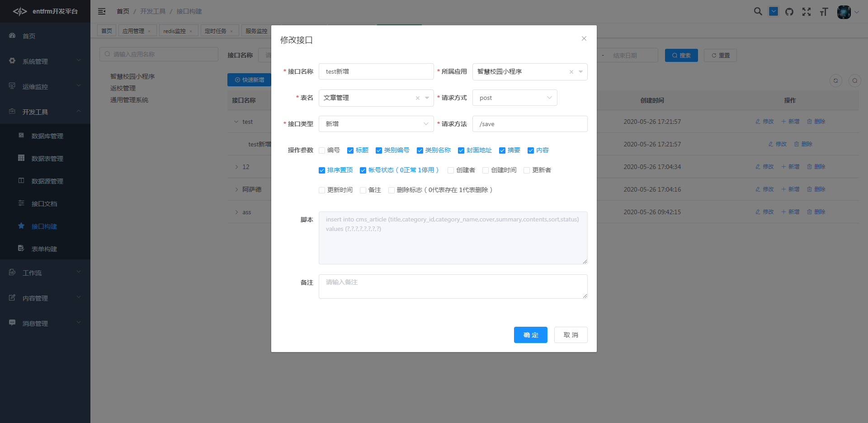
Task: Expand 消息管理 sidebar menu
Action: point(45,323)
